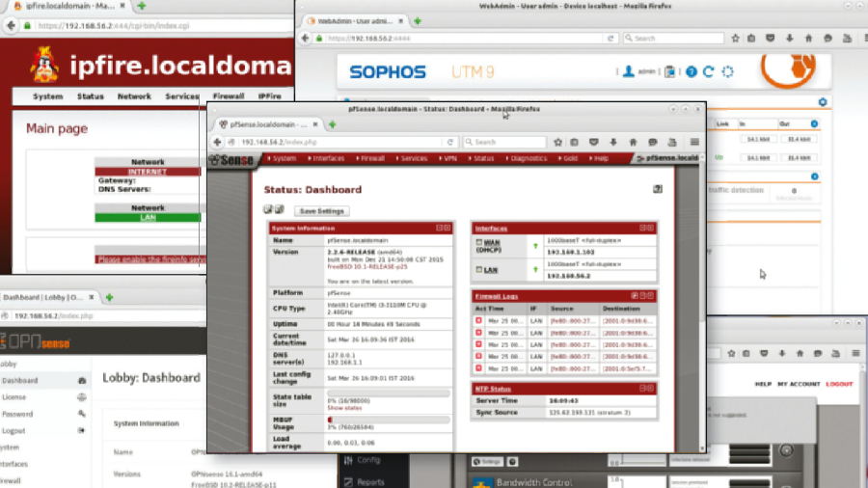Click the WAN interface link
868x488 pixels.
492,242
